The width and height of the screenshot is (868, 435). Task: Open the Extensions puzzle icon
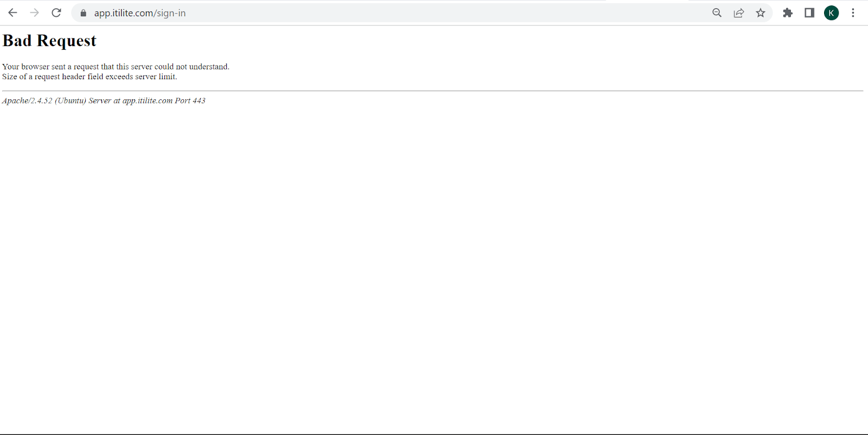point(788,13)
